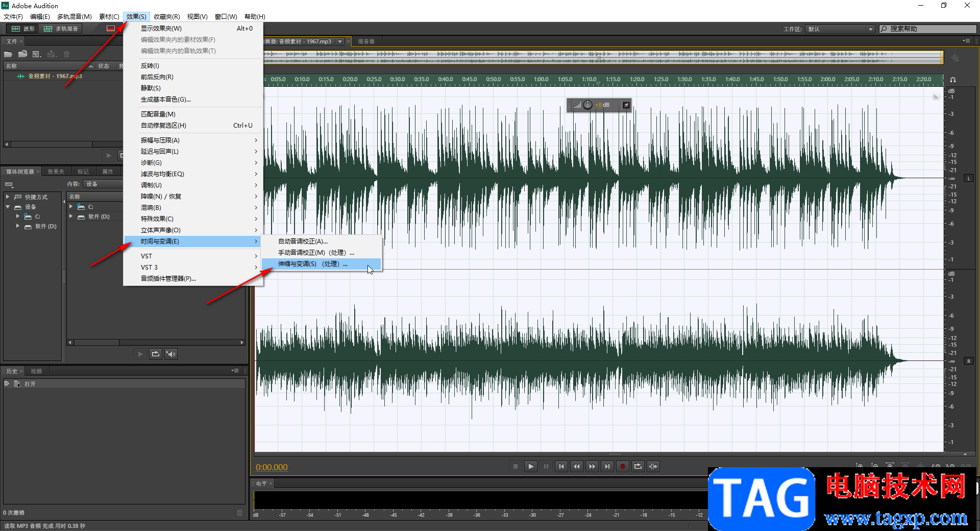Click the new file icon in Files panel

(x=37, y=54)
